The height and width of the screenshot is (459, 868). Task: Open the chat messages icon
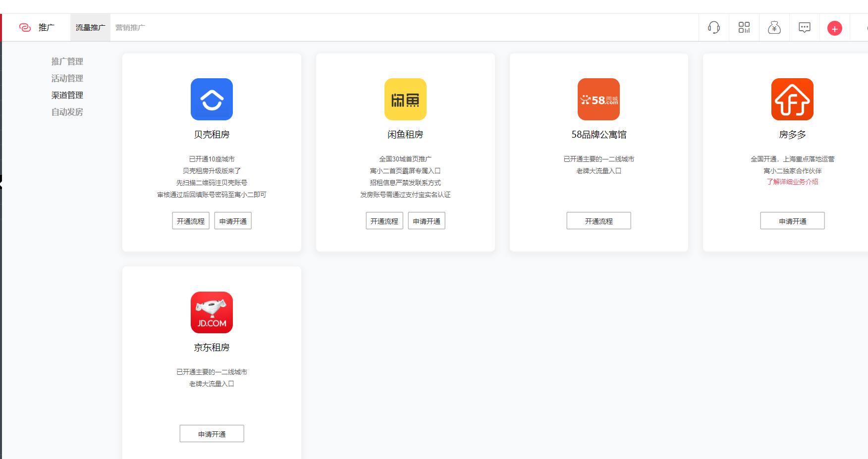click(805, 28)
